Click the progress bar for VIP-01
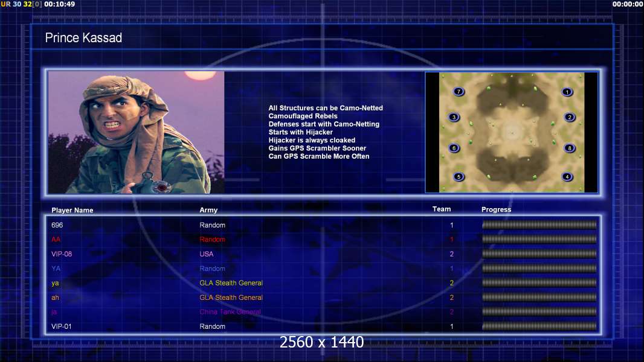The width and height of the screenshot is (644, 362). (539, 326)
